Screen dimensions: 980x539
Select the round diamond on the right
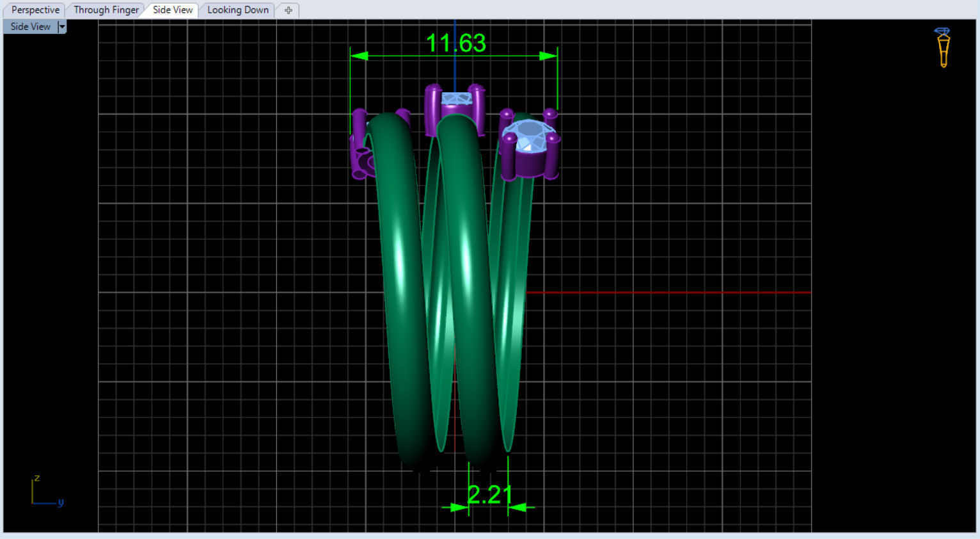tap(529, 136)
